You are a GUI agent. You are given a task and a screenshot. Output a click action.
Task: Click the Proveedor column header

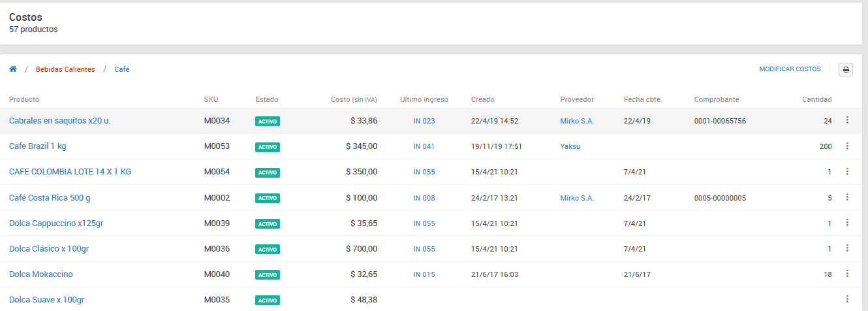[x=577, y=99]
